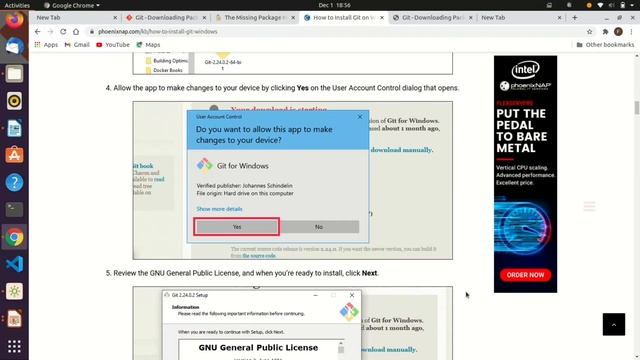Launch Terminal from the dock
Screen dimensions: 640x360
[x=14, y=209]
